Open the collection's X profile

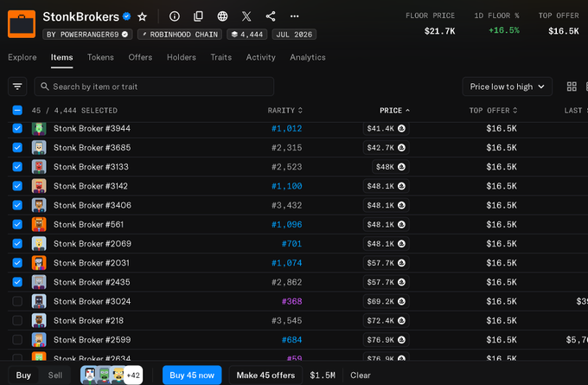[246, 16]
